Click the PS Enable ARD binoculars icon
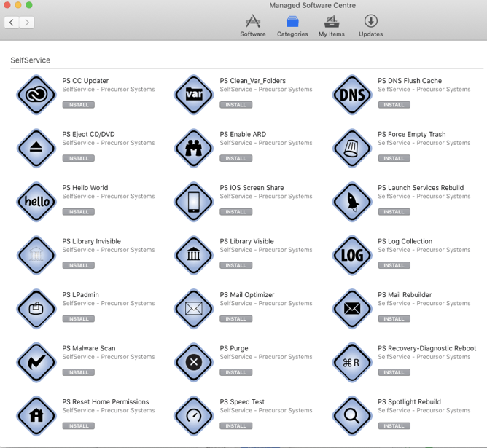Image resolution: width=487 pixels, height=448 pixels. [194, 149]
